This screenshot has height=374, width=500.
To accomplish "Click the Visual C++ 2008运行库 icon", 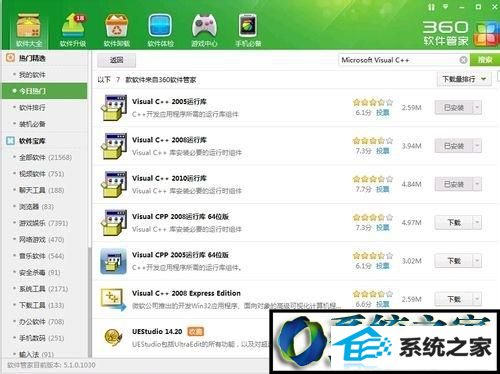I will (x=114, y=146).
